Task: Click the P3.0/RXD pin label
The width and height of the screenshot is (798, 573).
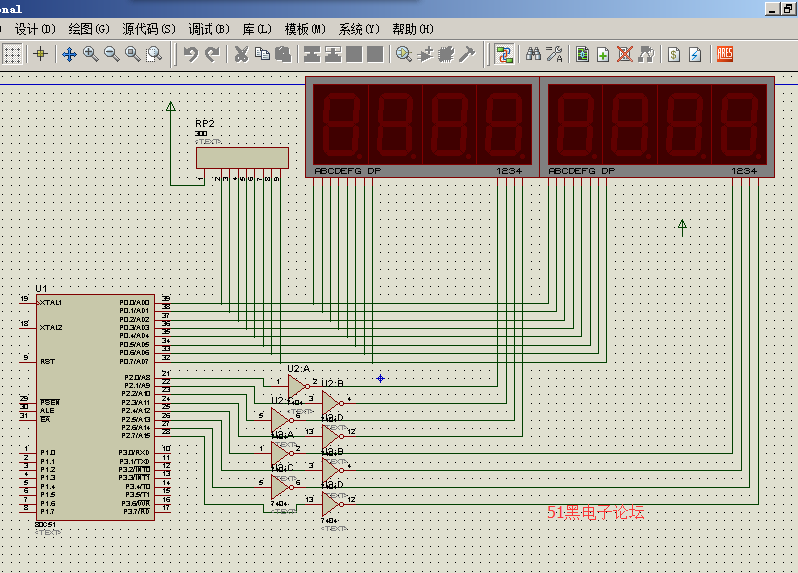Action: coord(134,452)
